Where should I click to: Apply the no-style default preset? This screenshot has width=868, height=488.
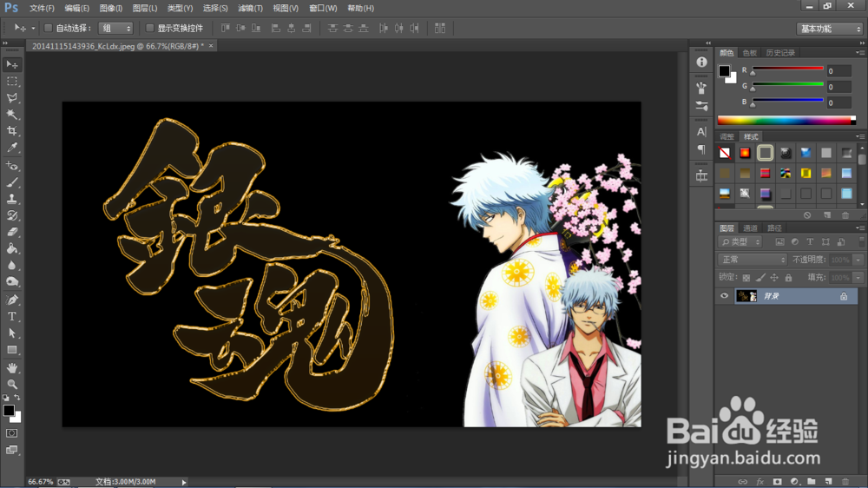point(724,153)
